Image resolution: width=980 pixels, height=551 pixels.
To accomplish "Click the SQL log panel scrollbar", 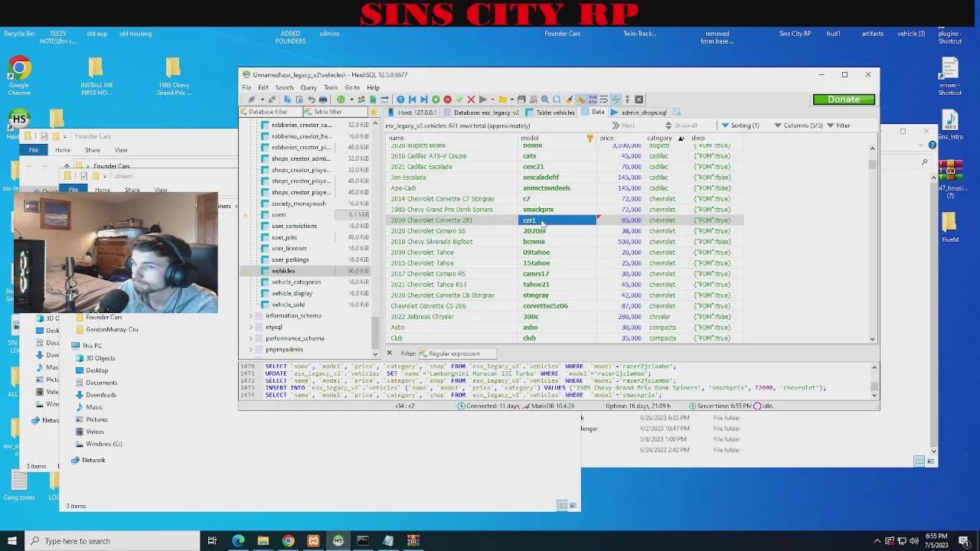I will tap(874, 380).
